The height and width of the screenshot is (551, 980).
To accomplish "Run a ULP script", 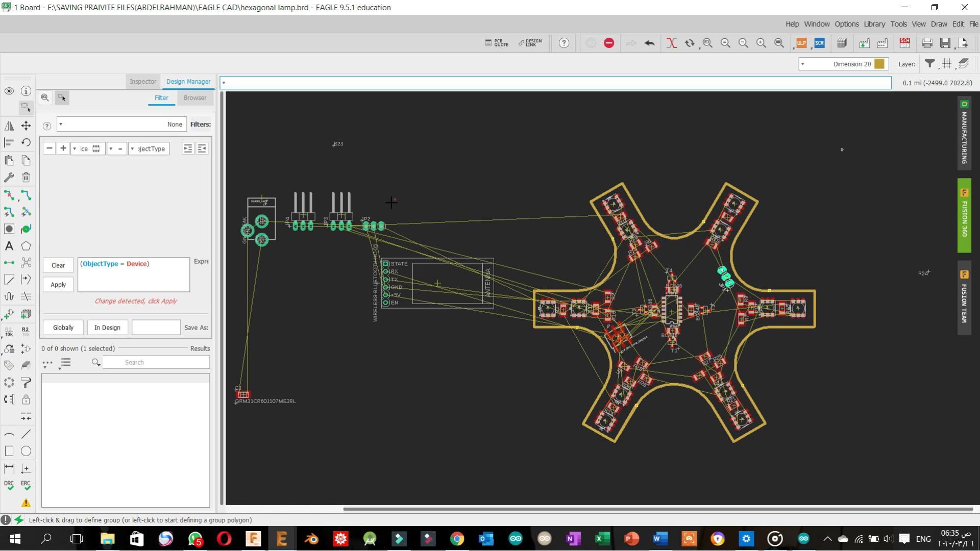I will click(x=801, y=43).
